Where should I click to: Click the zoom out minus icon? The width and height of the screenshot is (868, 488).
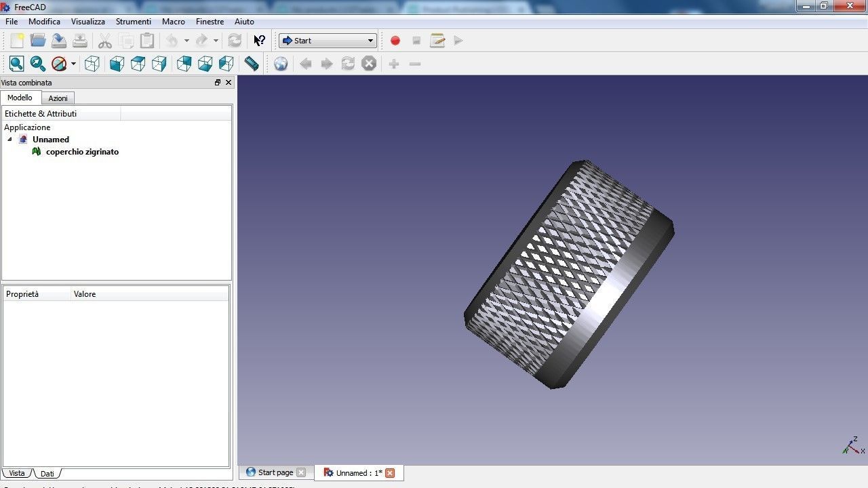(415, 64)
